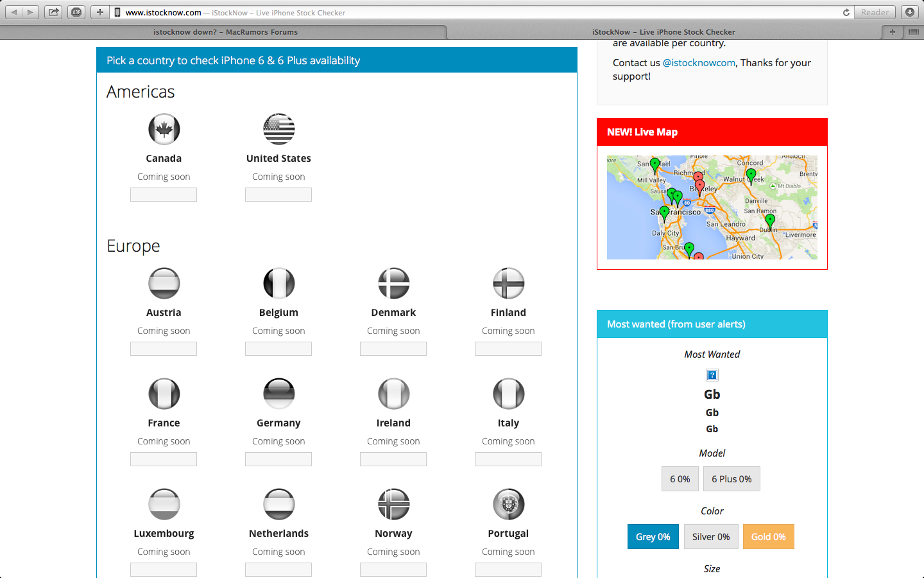This screenshot has width=924, height=578.
Task: Select the Austria flag icon
Action: click(164, 283)
